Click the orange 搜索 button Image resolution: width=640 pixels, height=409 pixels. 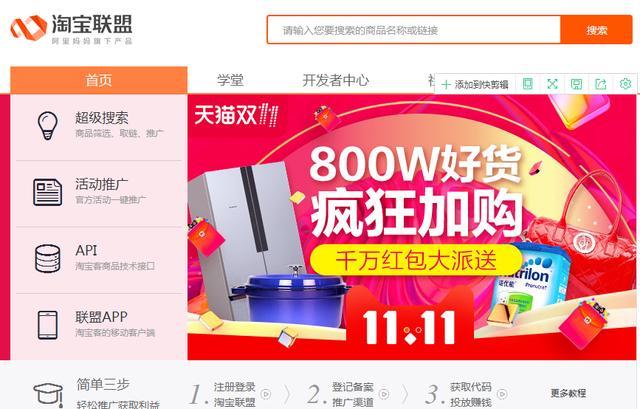[596, 29]
